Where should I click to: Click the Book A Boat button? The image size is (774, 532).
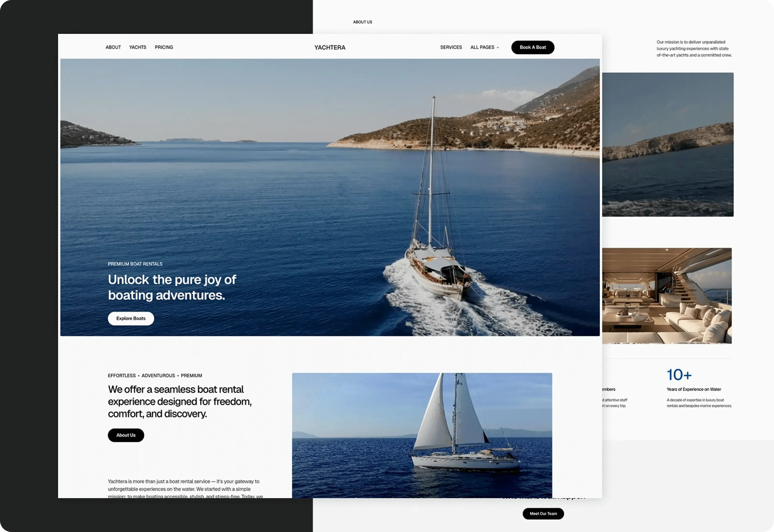pyautogui.click(x=533, y=47)
